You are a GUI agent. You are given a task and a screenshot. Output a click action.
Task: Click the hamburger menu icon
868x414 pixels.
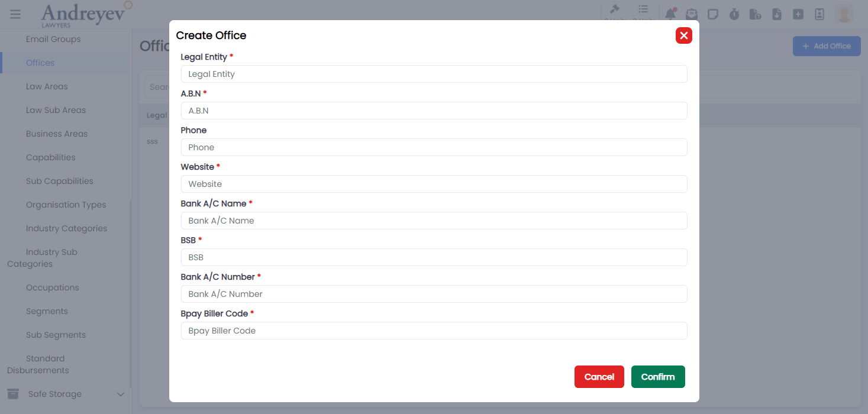pos(15,14)
